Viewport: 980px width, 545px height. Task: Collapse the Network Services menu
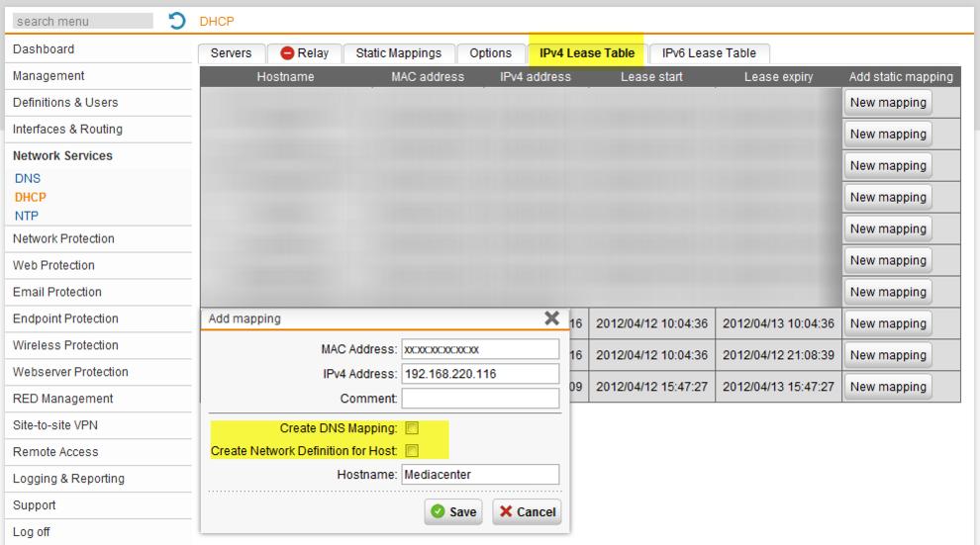click(62, 156)
